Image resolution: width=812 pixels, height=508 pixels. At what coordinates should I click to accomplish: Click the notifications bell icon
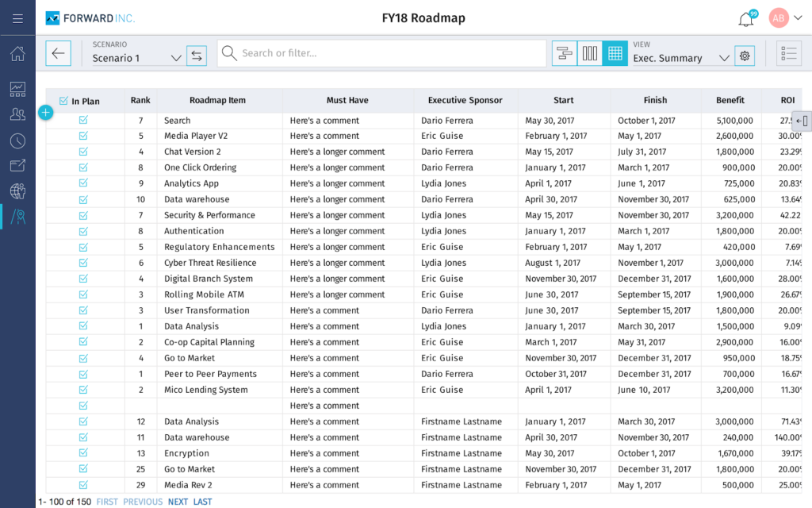click(x=745, y=19)
